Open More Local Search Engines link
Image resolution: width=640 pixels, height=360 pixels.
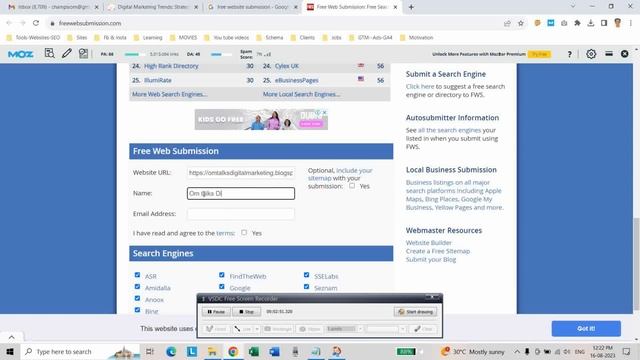tap(301, 94)
